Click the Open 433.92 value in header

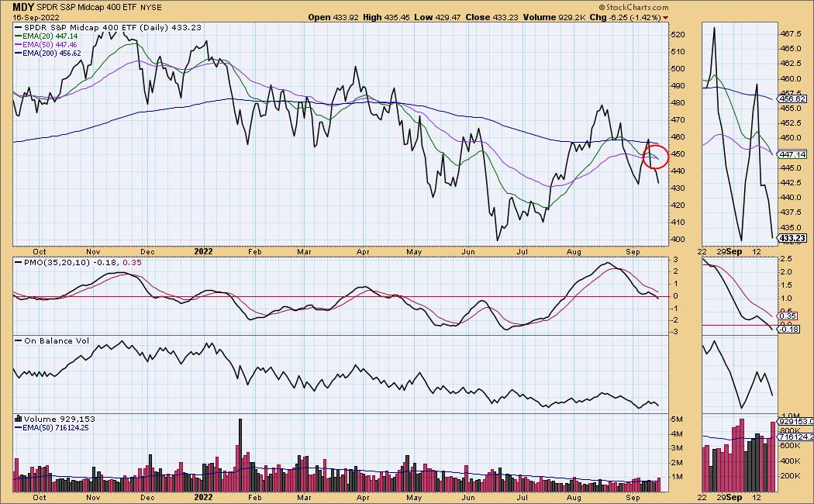[x=333, y=17]
